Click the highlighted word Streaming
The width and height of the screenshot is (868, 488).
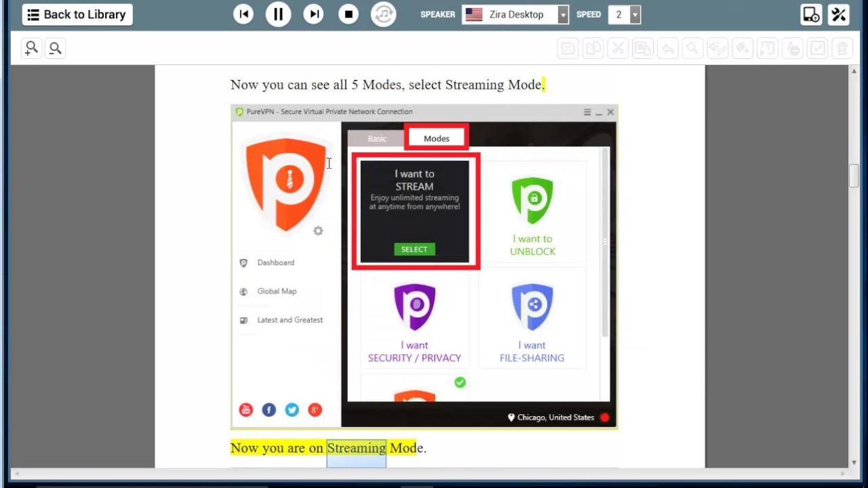[x=357, y=448]
